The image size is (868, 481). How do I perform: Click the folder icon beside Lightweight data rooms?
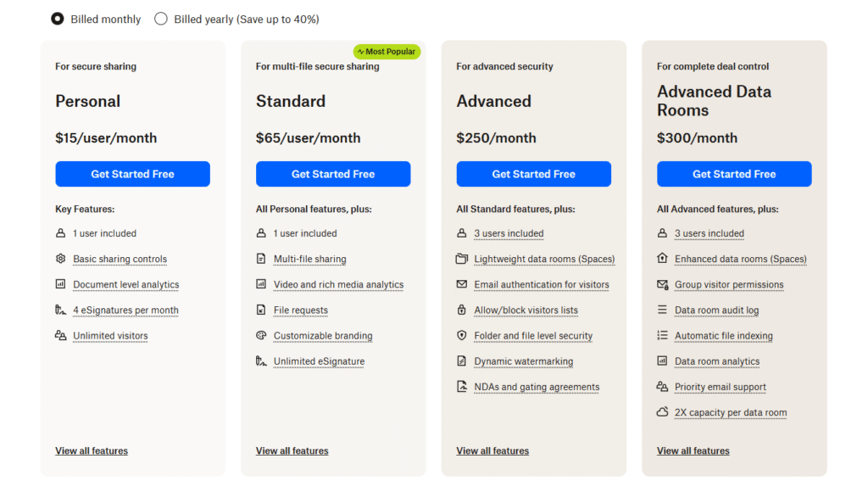(x=462, y=259)
